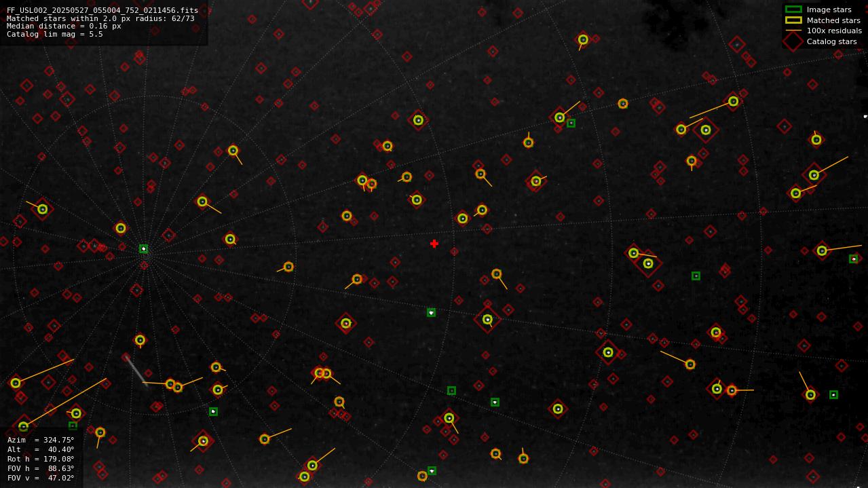
Task: Click the yellow Matched stars legend swatch
Action: (x=793, y=20)
